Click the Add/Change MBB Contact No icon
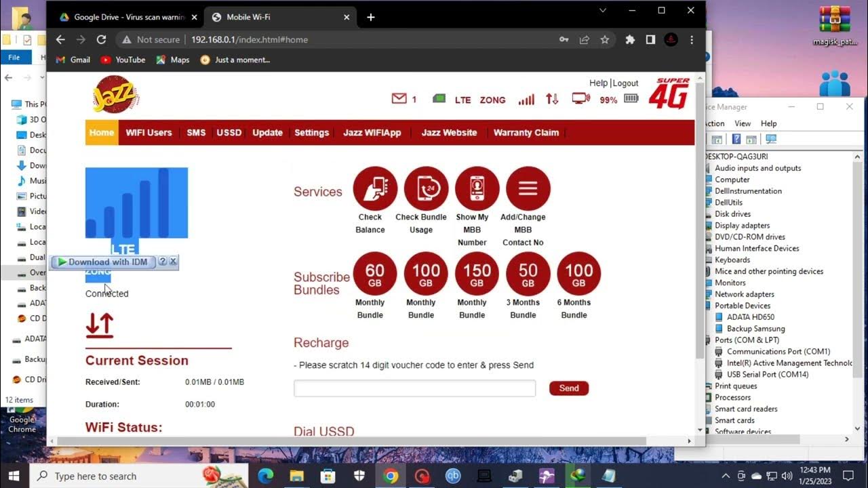 pyautogui.click(x=527, y=188)
